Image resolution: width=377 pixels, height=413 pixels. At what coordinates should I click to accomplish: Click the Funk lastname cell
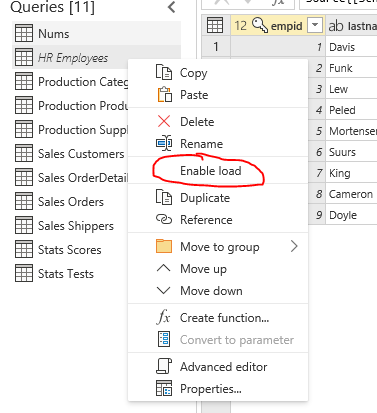coord(351,68)
